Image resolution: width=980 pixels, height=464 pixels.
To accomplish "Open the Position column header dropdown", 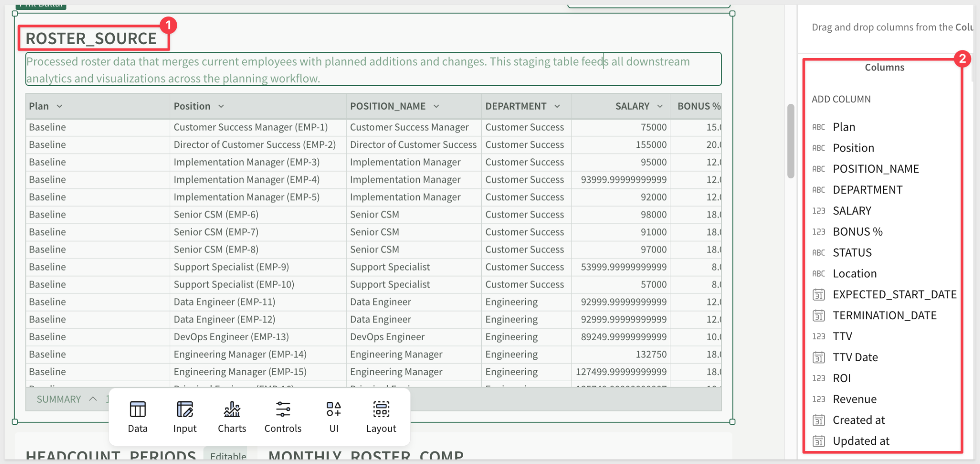I will point(221,106).
